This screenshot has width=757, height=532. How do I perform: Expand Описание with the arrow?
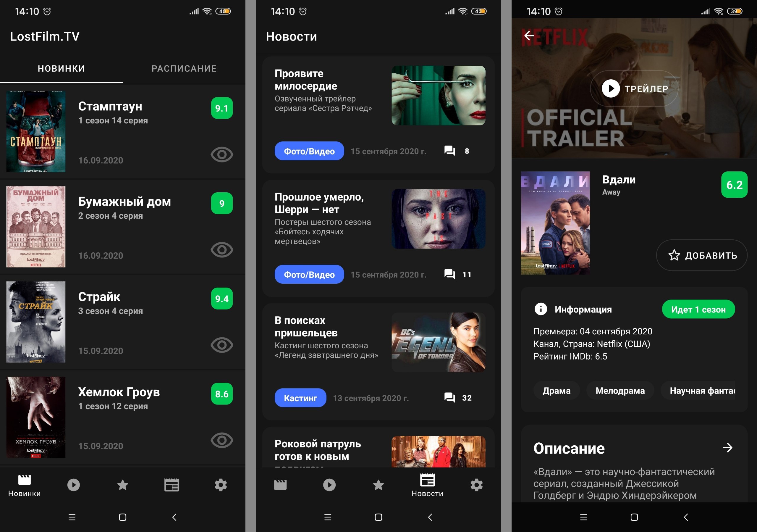pos(727,448)
